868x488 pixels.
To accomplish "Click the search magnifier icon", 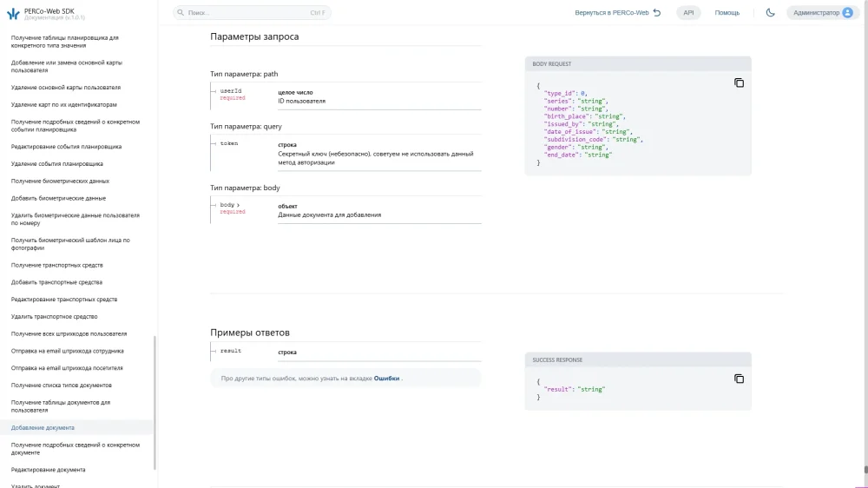I will [181, 13].
